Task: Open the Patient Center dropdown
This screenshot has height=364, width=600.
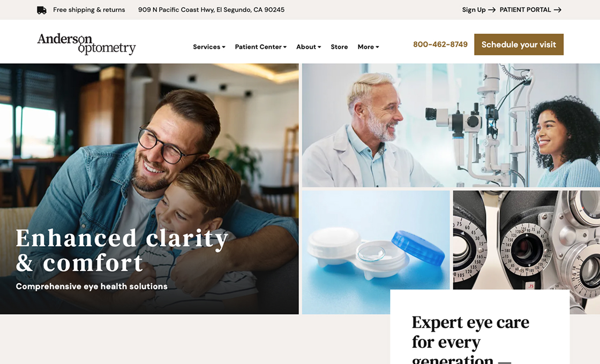Action: (260, 47)
